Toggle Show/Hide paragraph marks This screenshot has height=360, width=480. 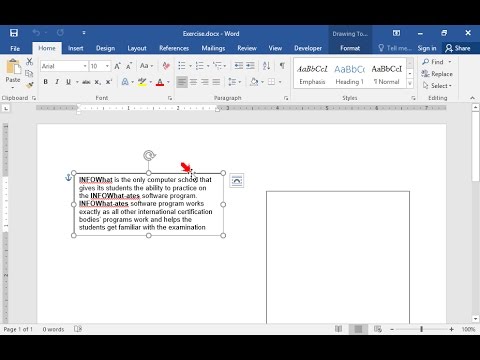click(282, 66)
